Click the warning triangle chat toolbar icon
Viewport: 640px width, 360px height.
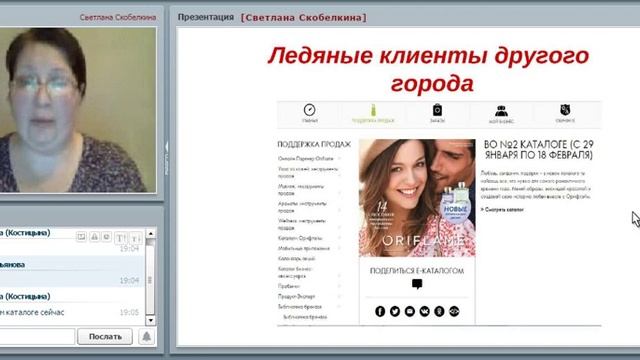point(94,236)
